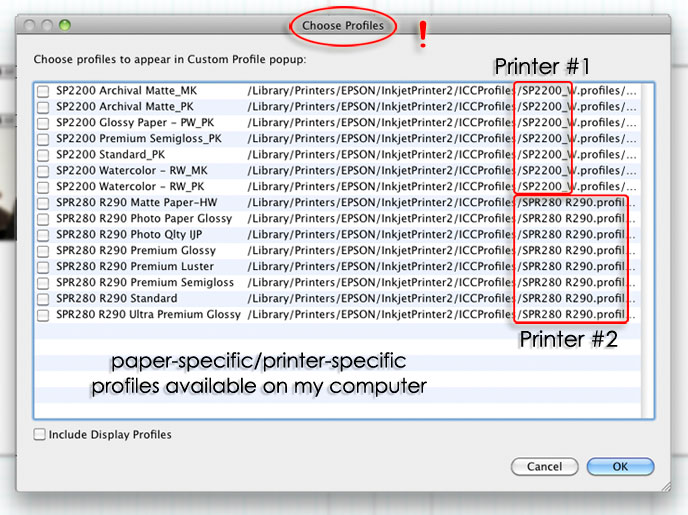Click the Choose Profiles title bar text
The width and height of the screenshot is (688, 515).
343,25
